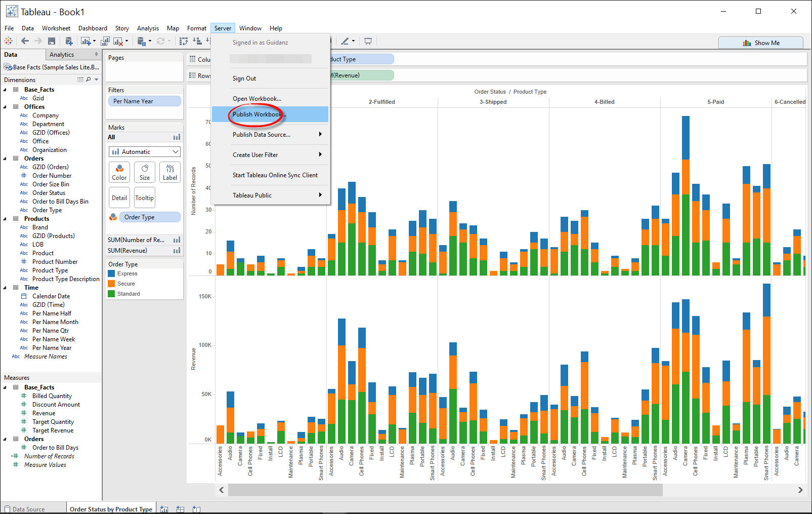This screenshot has height=514, width=812.
Task: Open the Data pane tab options arrow
Action: (96, 54)
